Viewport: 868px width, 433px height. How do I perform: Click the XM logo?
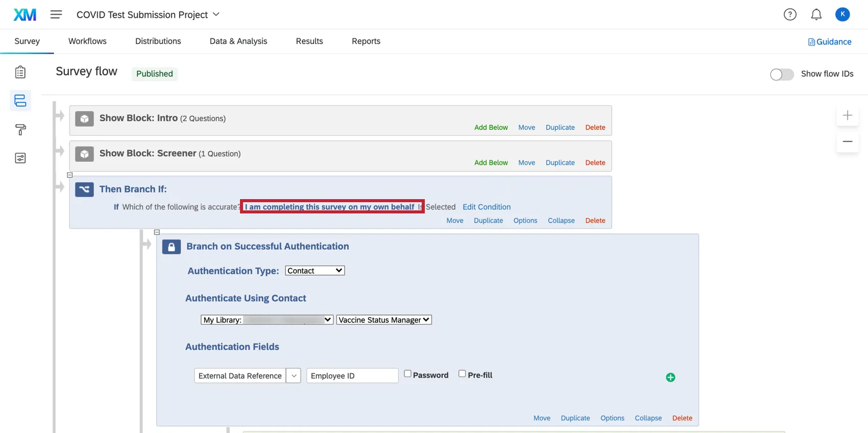click(25, 15)
